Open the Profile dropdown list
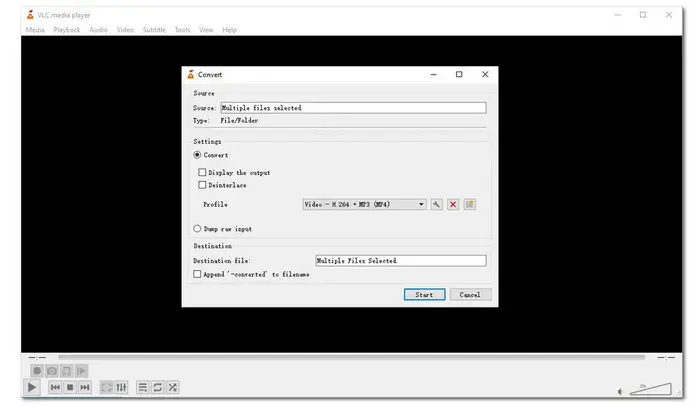This screenshot has width=700, height=407. pyautogui.click(x=364, y=204)
